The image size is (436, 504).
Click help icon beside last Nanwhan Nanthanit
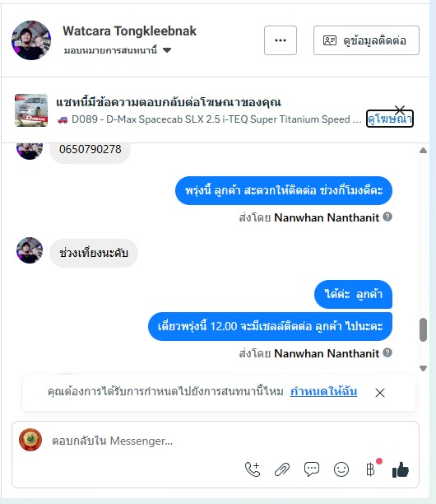[x=387, y=352]
